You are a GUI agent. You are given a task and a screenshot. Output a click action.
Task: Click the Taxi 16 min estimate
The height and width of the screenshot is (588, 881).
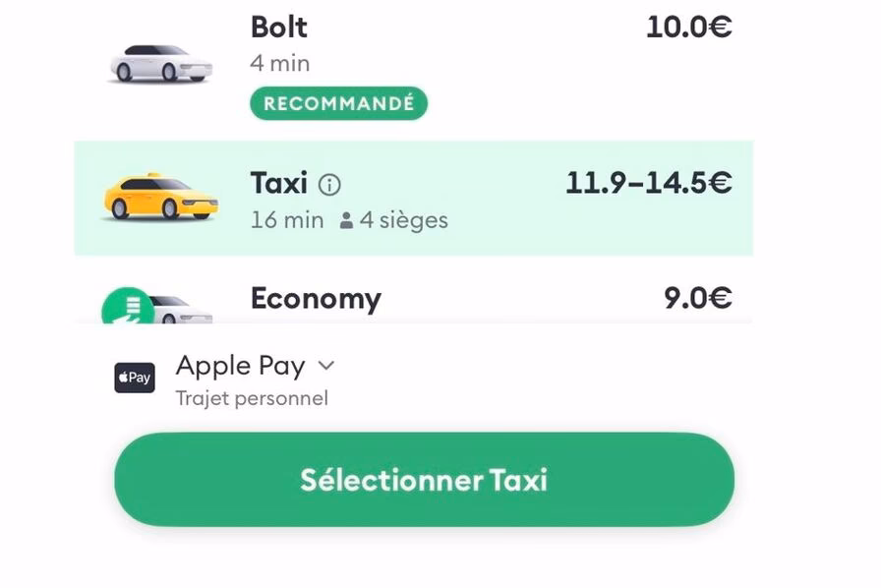(287, 220)
